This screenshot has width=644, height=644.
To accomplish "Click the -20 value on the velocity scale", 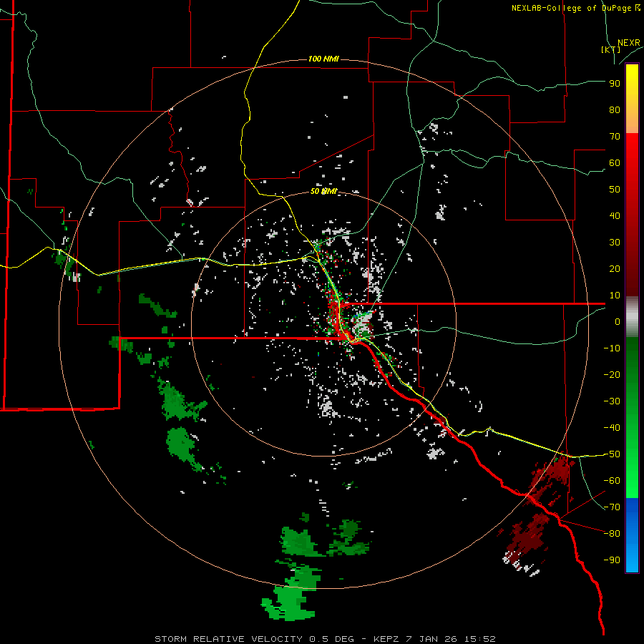I will pyautogui.click(x=612, y=374).
